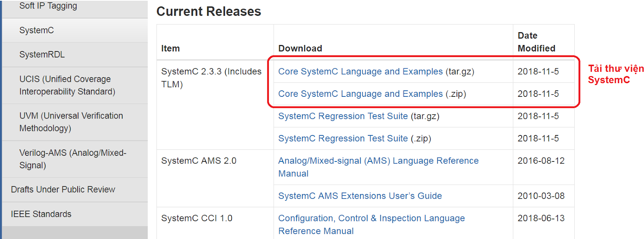
Task: Open UVM Universal Verification Methodology page
Action: point(71,122)
